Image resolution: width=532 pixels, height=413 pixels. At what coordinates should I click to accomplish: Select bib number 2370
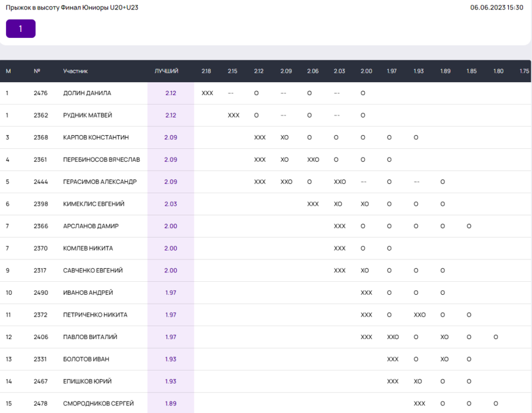click(x=40, y=248)
